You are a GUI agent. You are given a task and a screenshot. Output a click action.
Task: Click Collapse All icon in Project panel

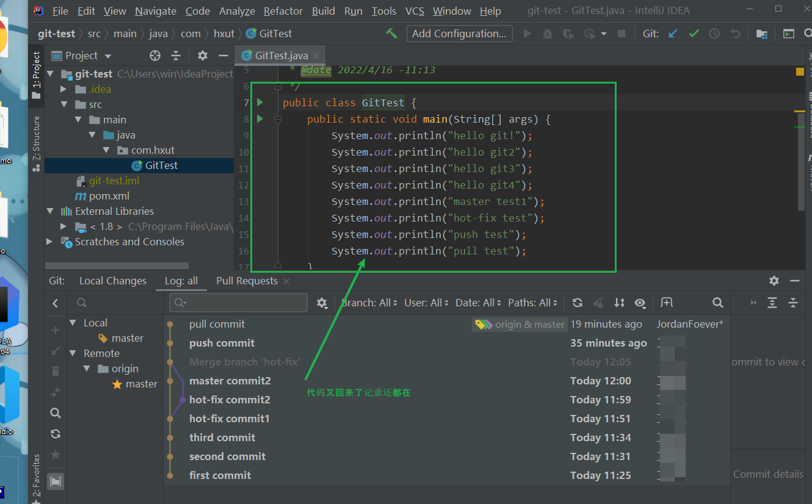coord(176,56)
